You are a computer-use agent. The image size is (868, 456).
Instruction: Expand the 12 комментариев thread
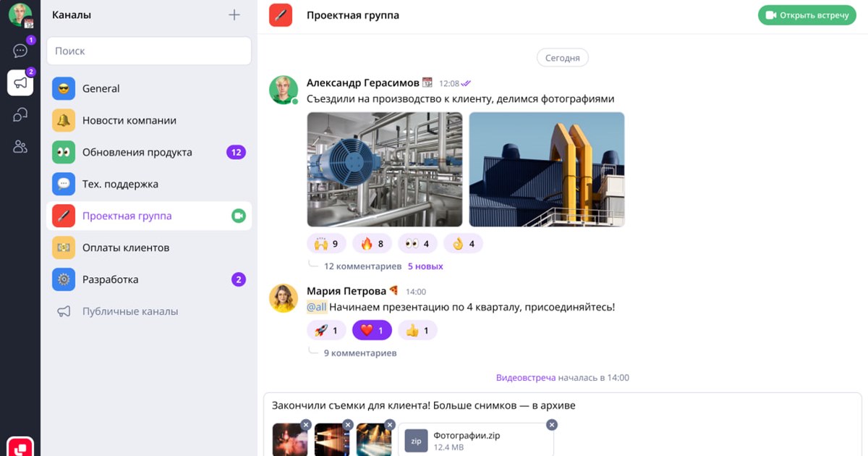tap(362, 266)
